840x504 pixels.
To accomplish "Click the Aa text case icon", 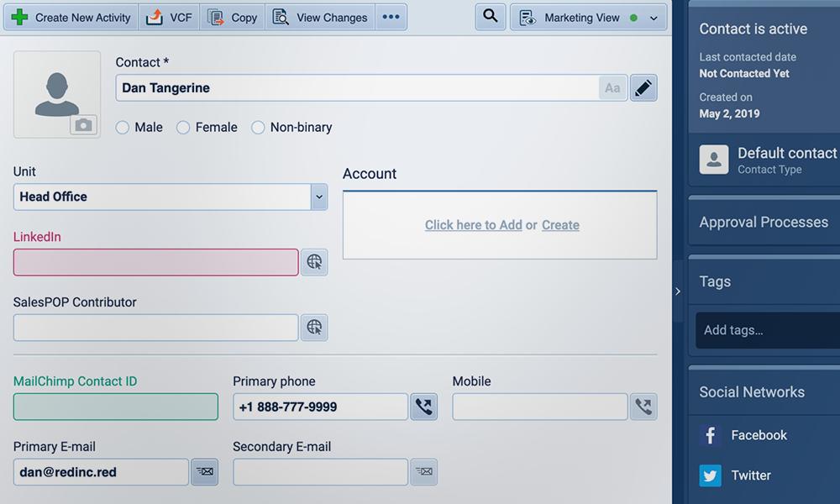I will [x=612, y=88].
